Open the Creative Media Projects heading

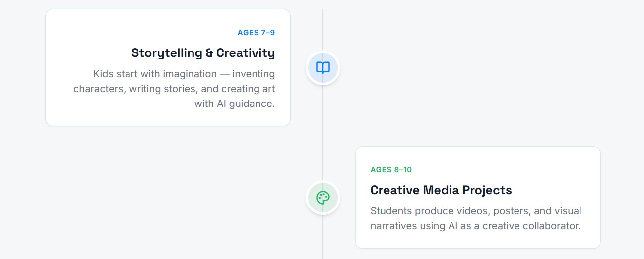pos(441,190)
